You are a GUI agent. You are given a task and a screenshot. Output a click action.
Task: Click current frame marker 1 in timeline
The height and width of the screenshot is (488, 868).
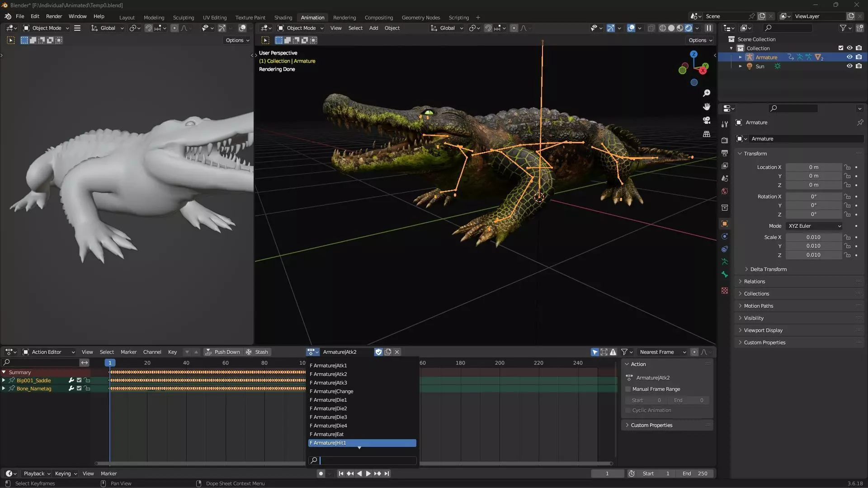110,363
